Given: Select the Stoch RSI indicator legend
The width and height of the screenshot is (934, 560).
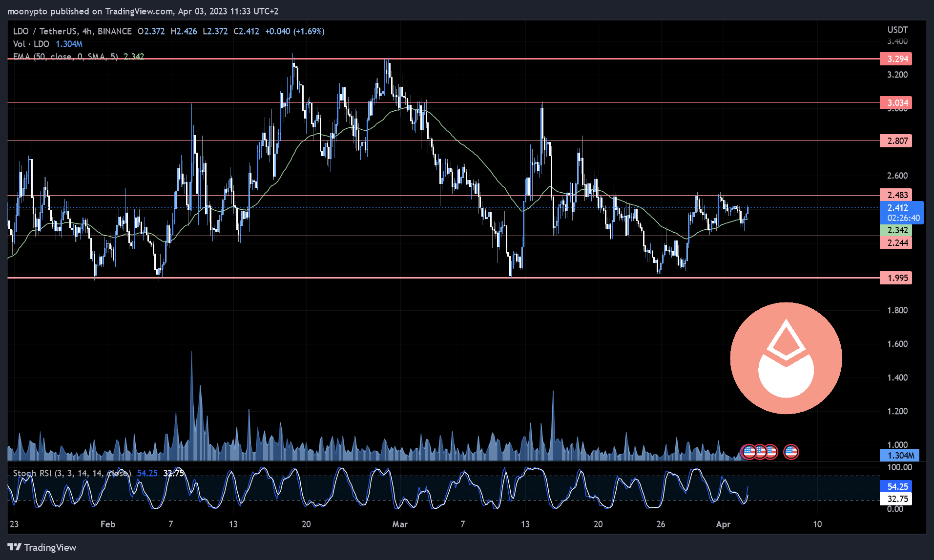Looking at the screenshot, I should pyautogui.click(x=72, y=473).
